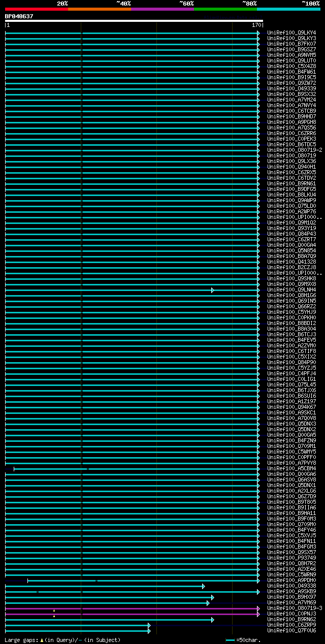Select label UniRef100_Q9SHK8

click(291, 279)
